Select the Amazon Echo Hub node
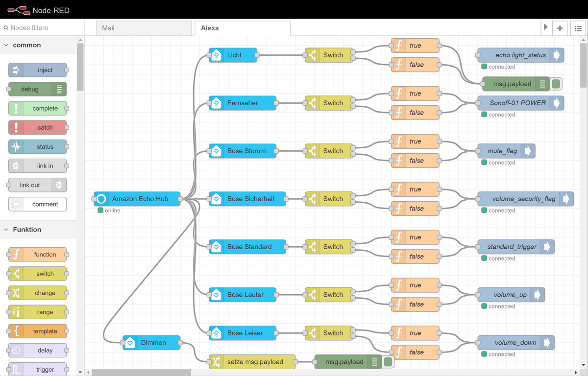This screenshot has width=588, height=376. point(137,199)
